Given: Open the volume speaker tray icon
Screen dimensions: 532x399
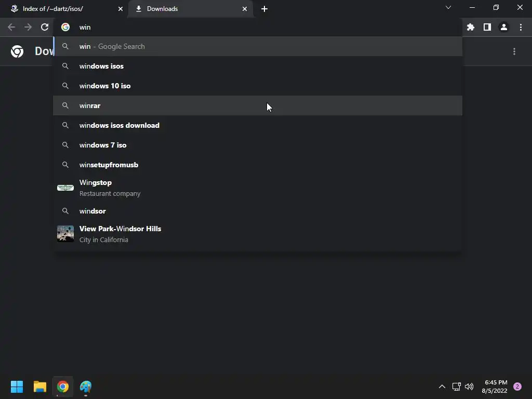Looking at the screenshot, I should pos(469,387).
